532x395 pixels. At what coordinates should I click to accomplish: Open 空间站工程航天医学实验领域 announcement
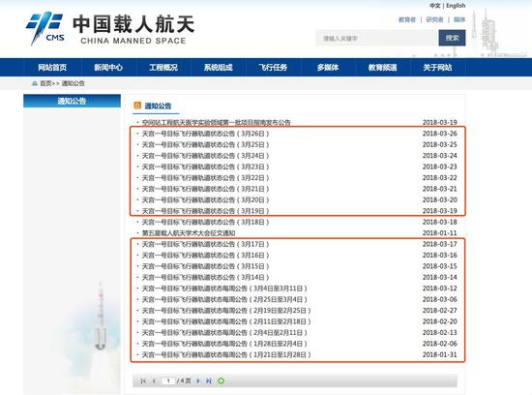[216, 122]
